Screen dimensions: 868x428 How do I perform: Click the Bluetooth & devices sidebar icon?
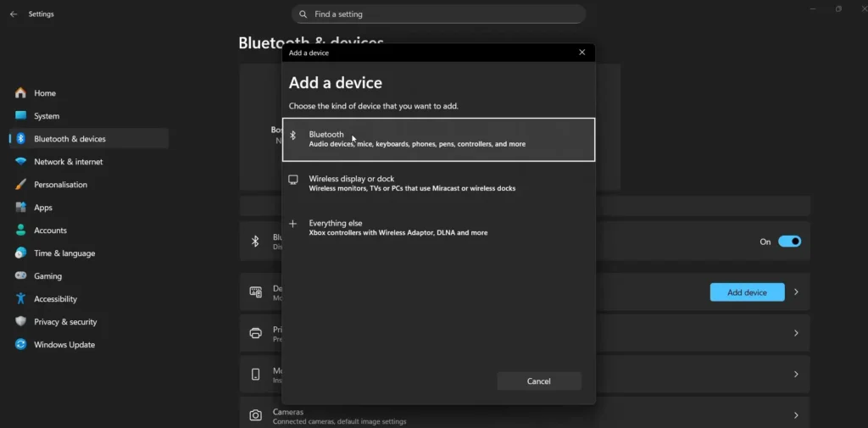(x=20, y=138)
